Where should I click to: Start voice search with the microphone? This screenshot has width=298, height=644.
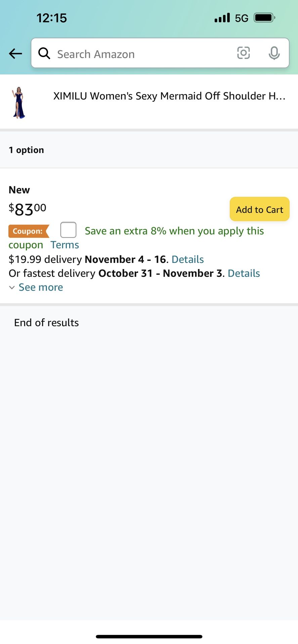274,53
